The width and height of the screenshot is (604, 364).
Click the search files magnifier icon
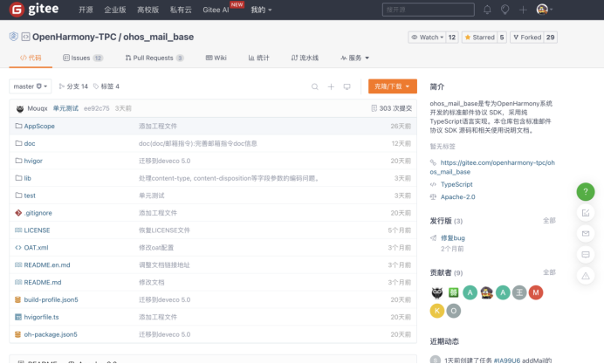[315, 86]
